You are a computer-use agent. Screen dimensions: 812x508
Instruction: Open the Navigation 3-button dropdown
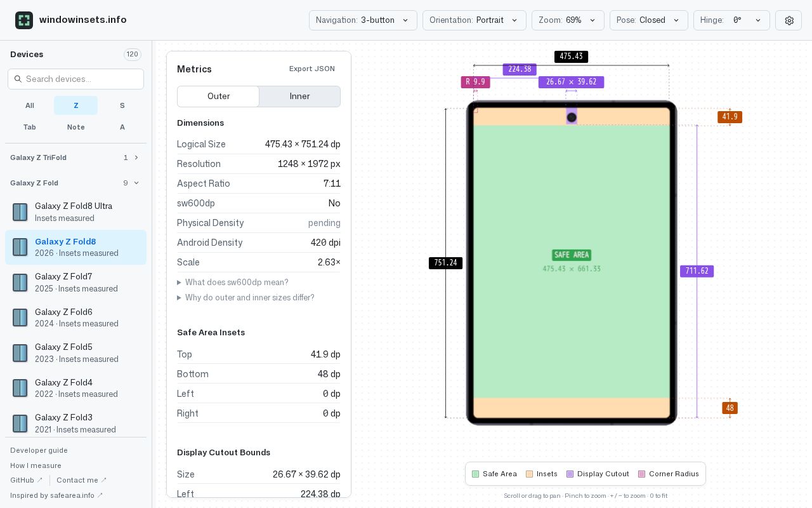(x=363, y=20)
